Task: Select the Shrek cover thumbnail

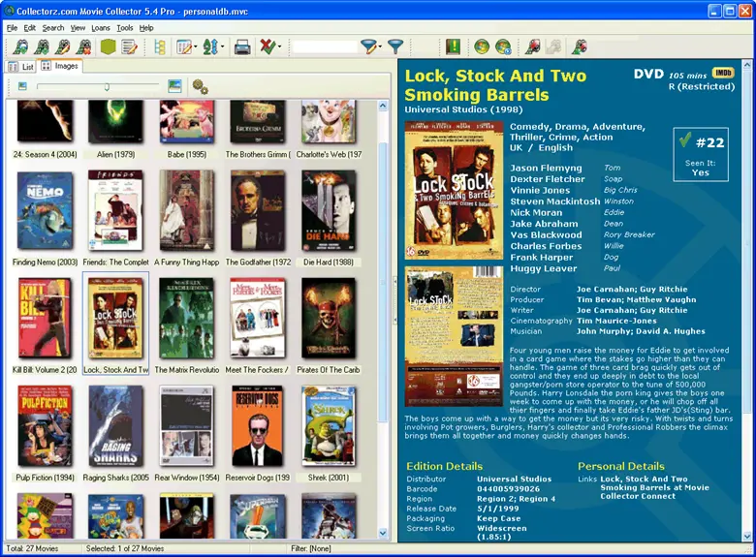Action: pos(329,425)
